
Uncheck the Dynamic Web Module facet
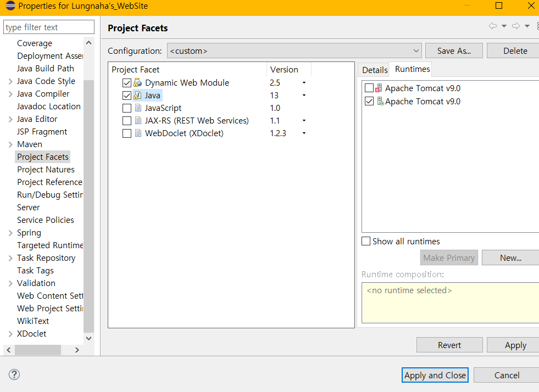click(127, 83)
